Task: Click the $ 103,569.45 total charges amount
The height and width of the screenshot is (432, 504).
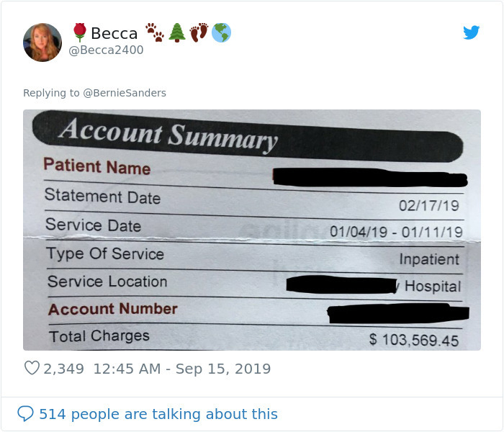Action: 413,339
